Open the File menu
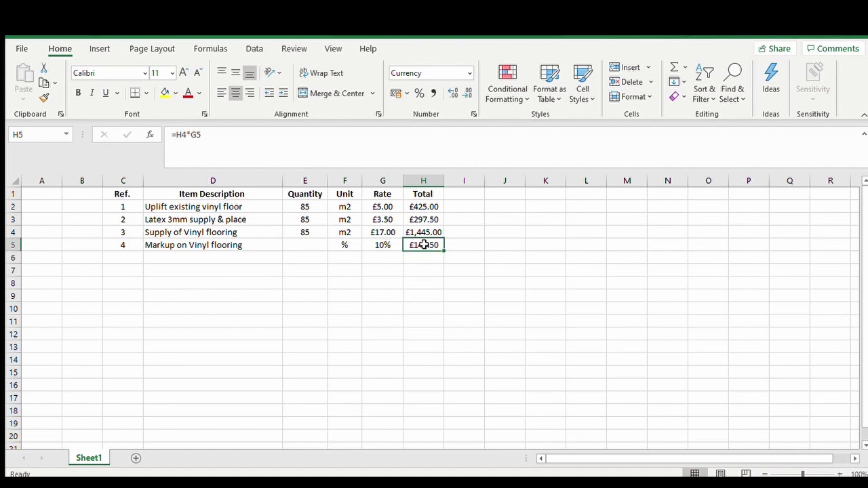Viewport: 868px width, 488px height. (22, 49)
